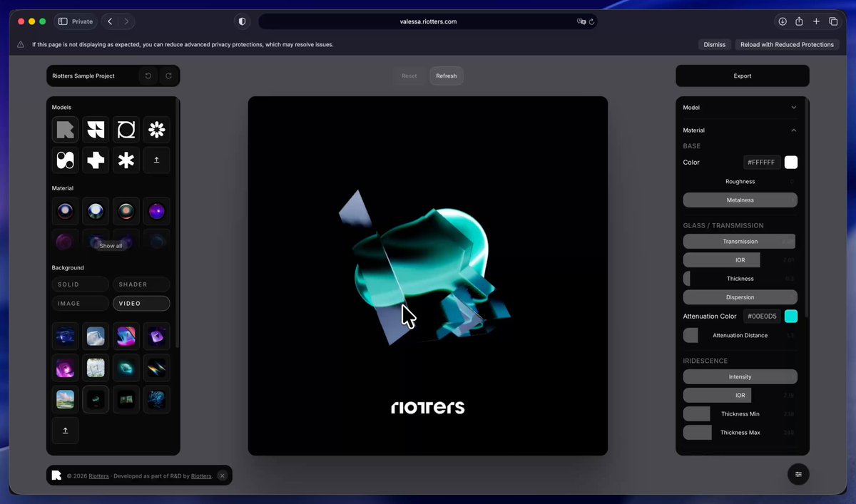Redo the project change

click(x=168, y=76)
